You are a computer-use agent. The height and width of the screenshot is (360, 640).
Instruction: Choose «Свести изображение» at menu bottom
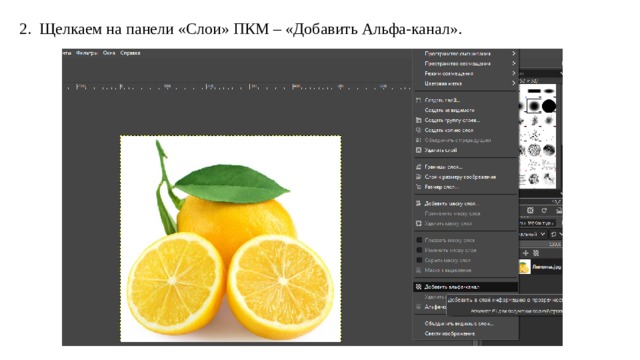465,333
